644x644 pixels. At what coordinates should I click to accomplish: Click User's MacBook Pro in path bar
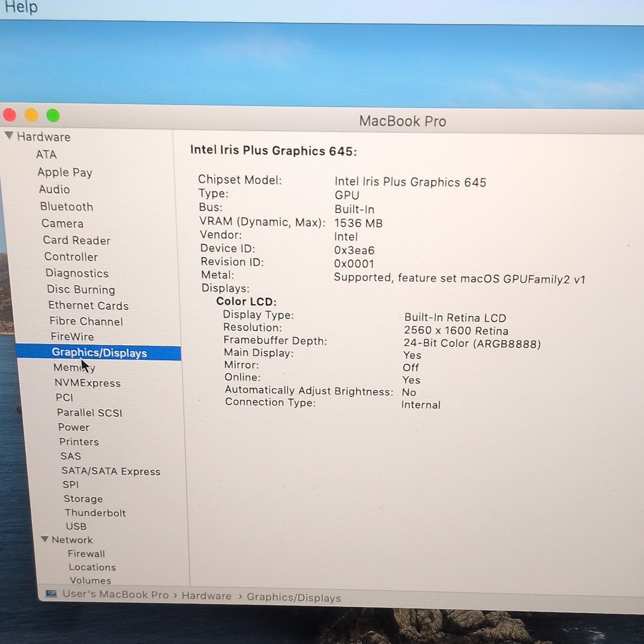point(115,594)
